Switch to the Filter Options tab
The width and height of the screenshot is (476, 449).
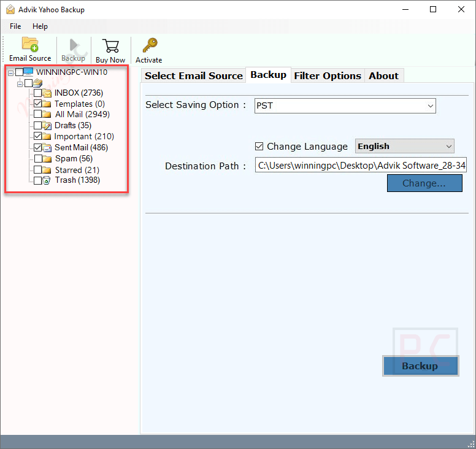point(328,75)
